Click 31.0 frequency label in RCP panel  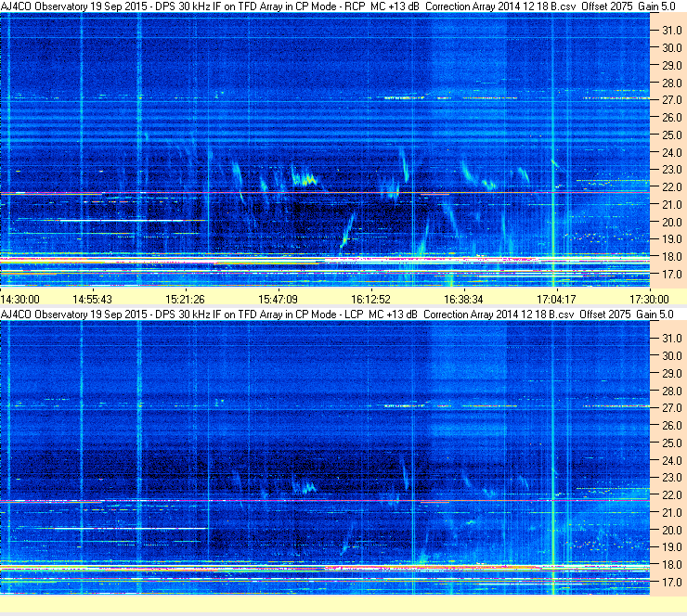672,31
